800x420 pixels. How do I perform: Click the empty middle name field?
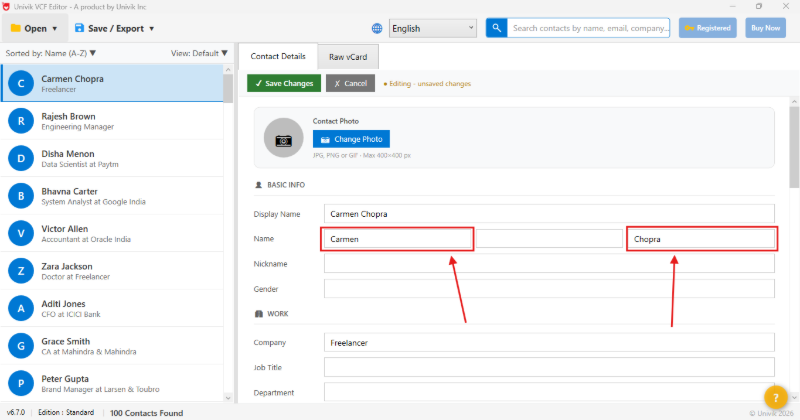549,239
